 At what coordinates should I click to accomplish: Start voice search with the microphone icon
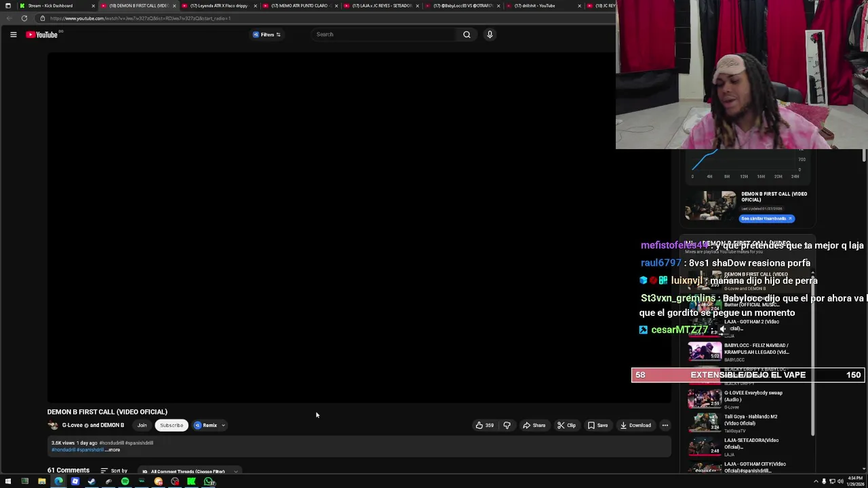(490, 35)
